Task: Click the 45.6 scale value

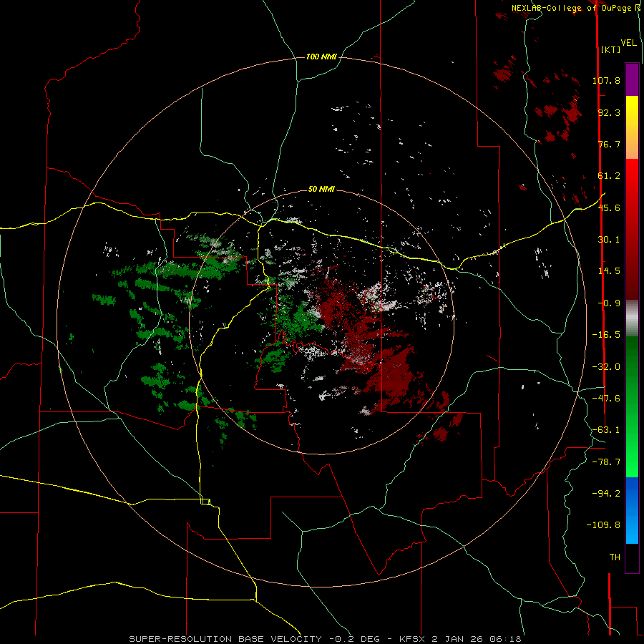Action: click(x=609, y=208)
